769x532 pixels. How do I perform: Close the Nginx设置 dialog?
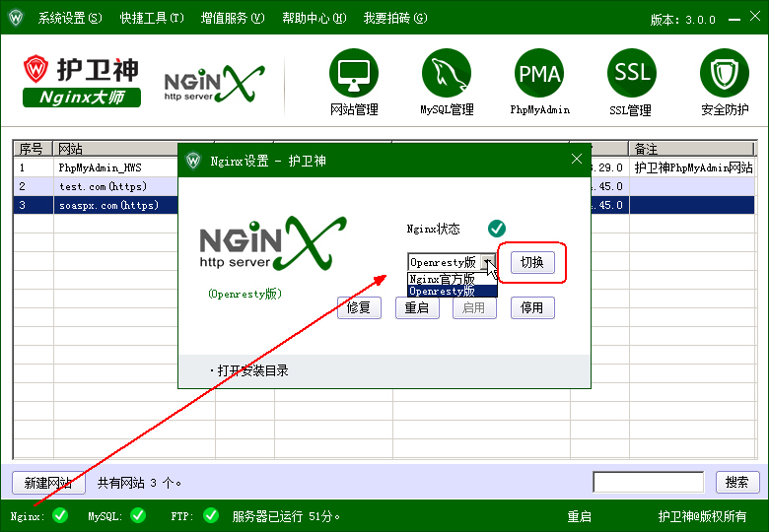[577, 159]
